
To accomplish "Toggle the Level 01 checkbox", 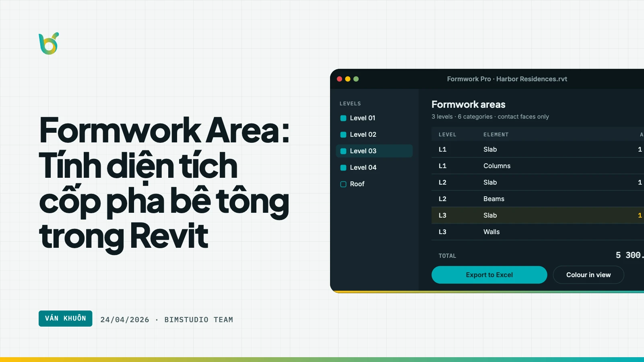I will [x=343, y=118].
